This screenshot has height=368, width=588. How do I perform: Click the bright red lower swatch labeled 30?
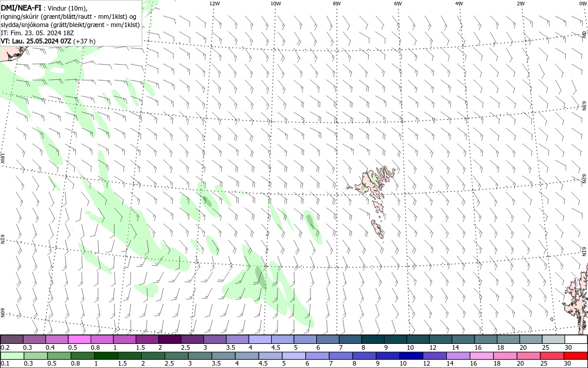point(575,356)
